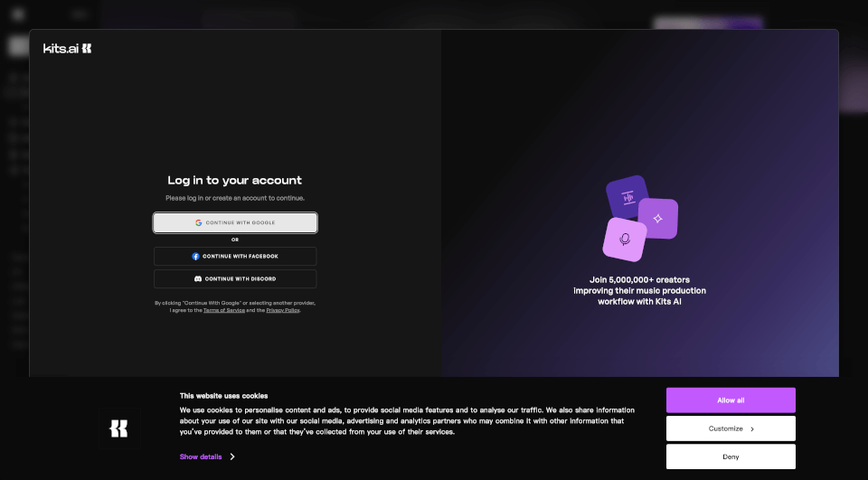Open Customize cookie settings
The height and width of the screenshot is (480, 868).
(x=731, y=428)
